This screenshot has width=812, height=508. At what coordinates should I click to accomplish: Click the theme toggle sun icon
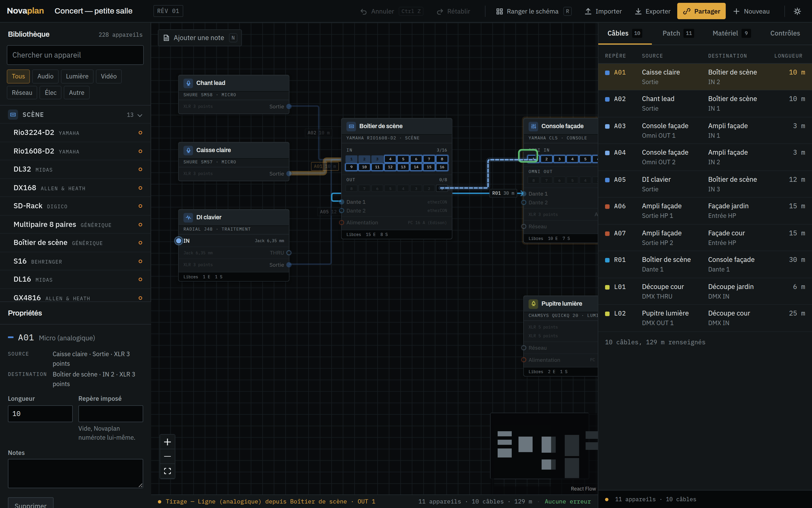click(797, 11)
